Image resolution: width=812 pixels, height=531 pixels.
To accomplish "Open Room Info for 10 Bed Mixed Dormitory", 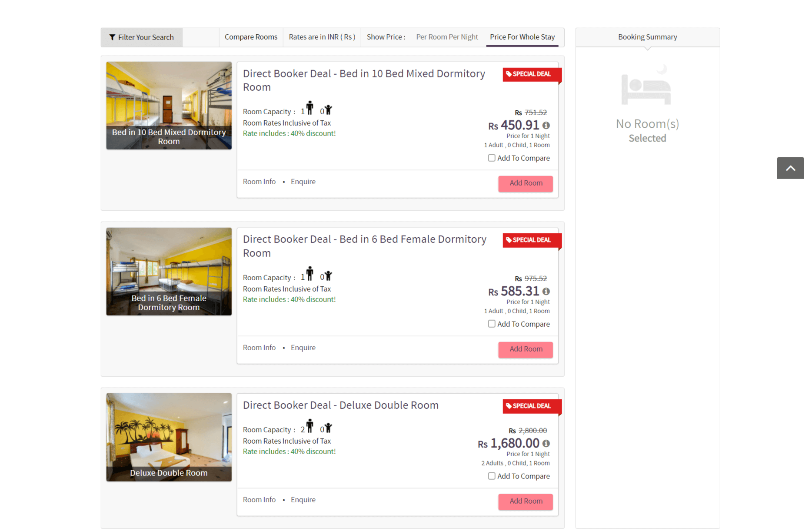I will pyautogui.click(x=259, y=182).
